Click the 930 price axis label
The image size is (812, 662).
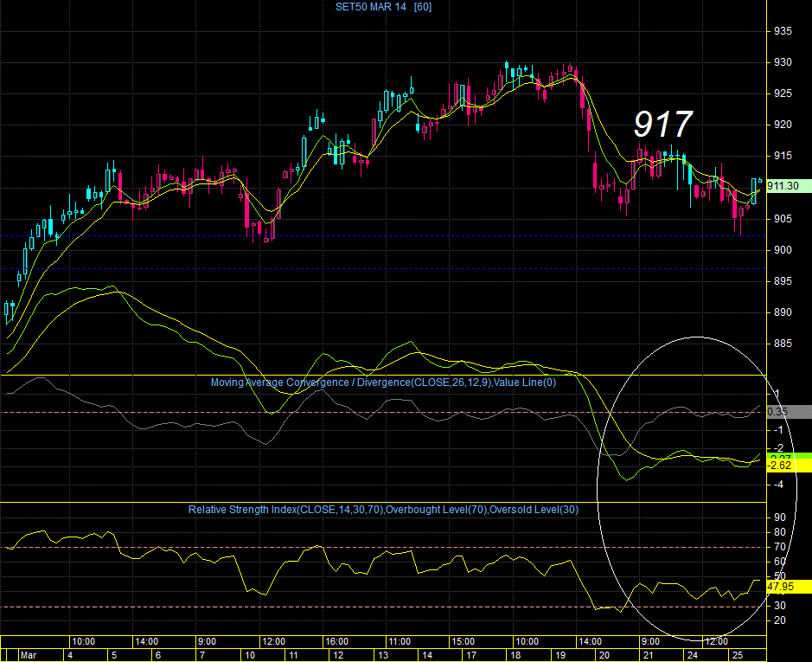click(783, 62)
